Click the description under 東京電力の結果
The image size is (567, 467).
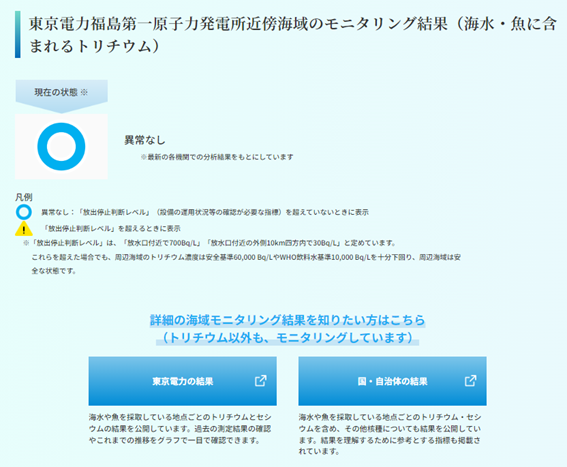(180, 429)
